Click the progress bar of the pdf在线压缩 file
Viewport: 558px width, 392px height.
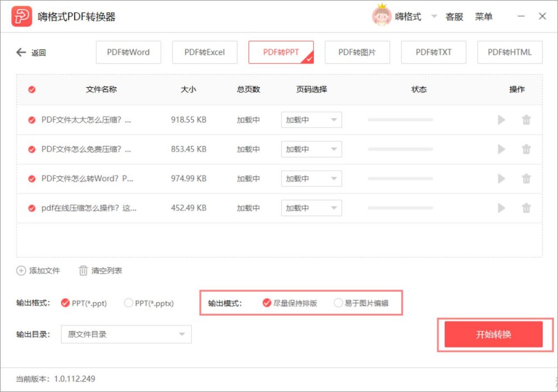pos(401,208)
